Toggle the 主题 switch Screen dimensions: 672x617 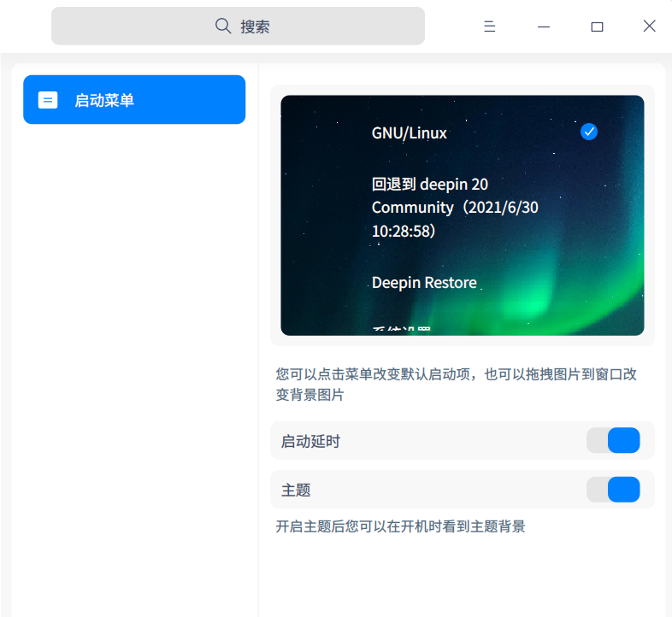[613, 490]
